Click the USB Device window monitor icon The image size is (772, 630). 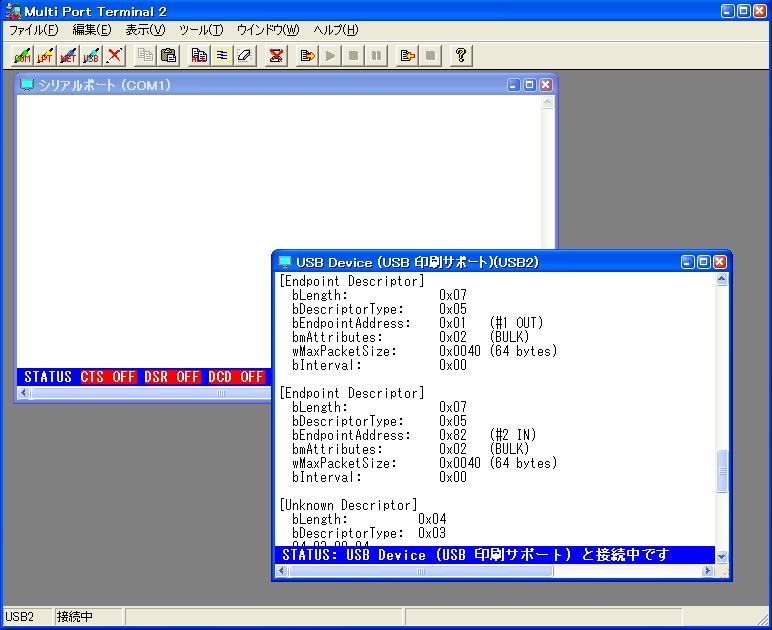click(x=285, y=262)
